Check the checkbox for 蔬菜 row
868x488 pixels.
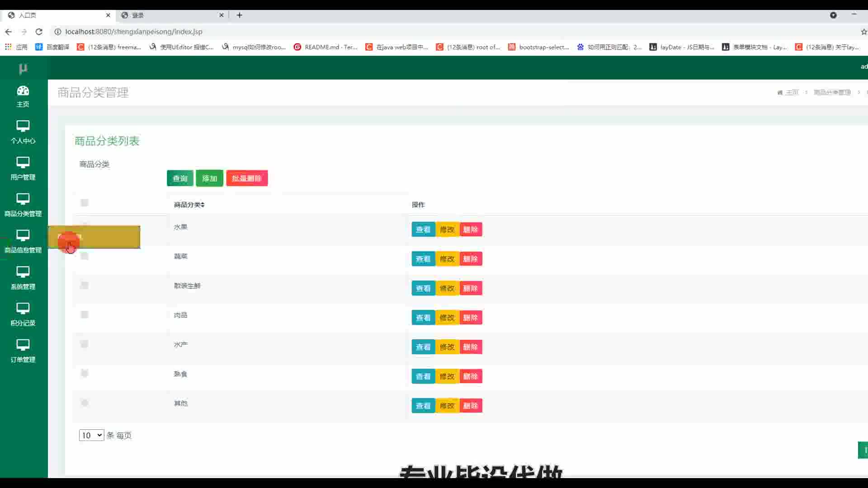click(85, 256)
